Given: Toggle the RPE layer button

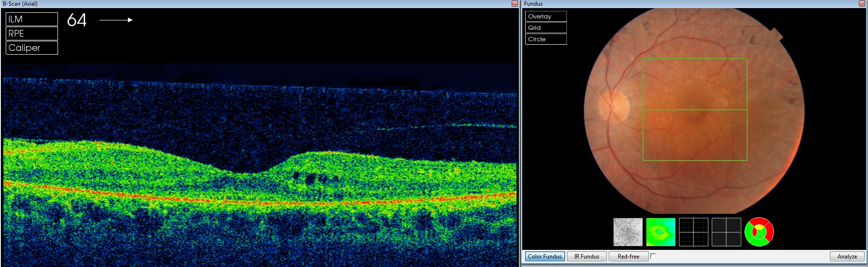Looking at the screenshot, I should pyautogui.click(x=32, y=33).
